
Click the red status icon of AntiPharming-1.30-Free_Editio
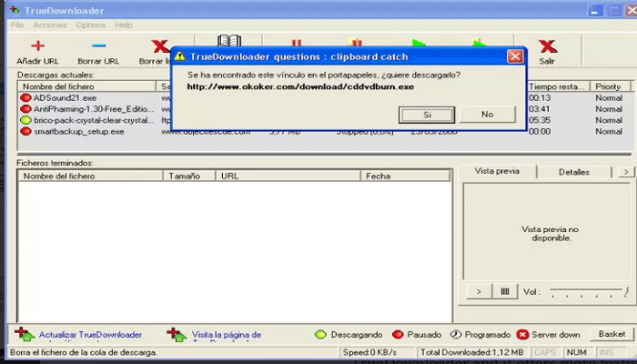pos(25,109)
